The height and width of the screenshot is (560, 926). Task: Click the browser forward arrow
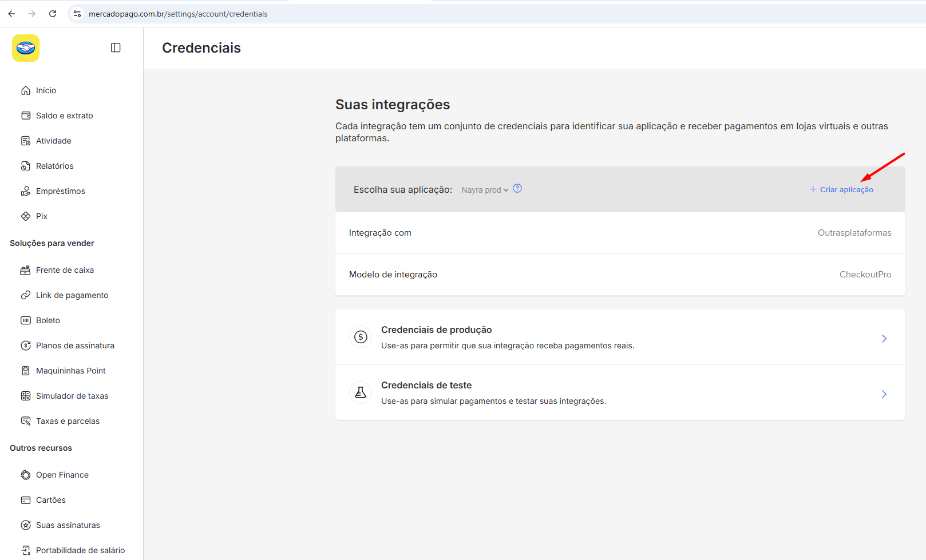pos(32,14)
